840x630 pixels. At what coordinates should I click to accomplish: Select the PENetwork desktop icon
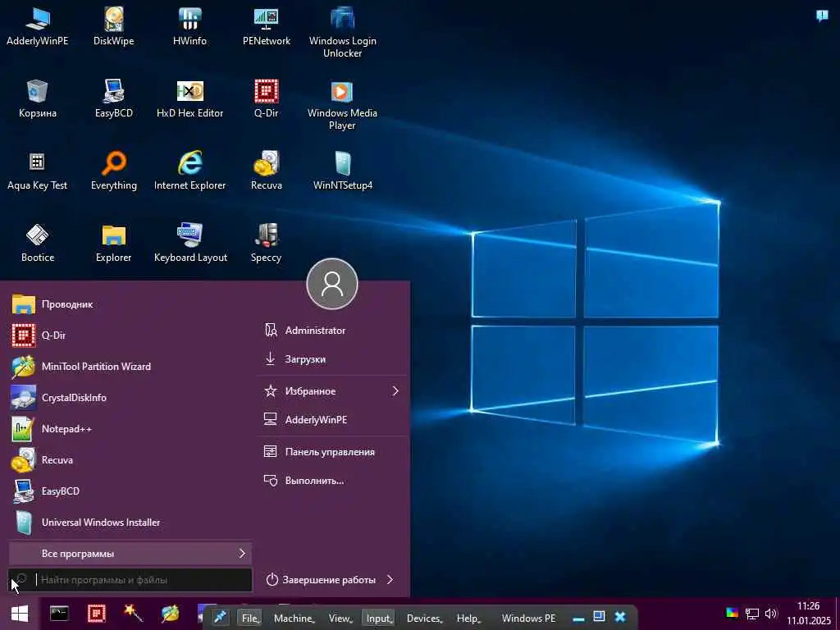[x=267, y=27]
